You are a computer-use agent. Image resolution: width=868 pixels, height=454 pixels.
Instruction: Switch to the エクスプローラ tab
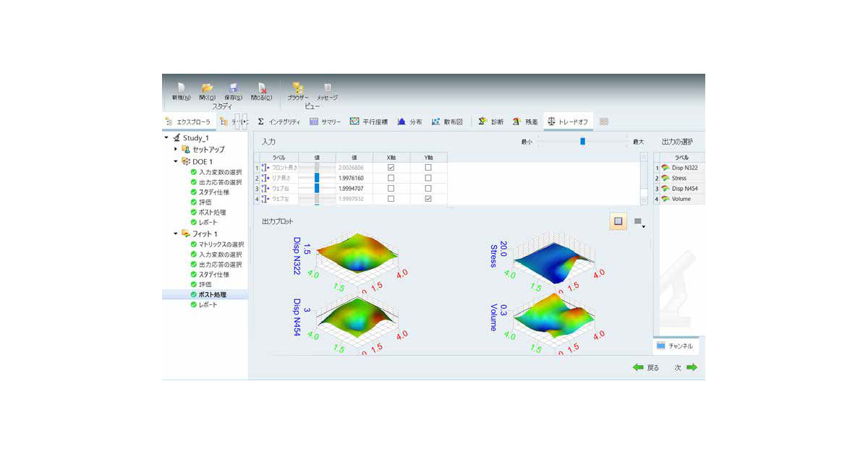coord(188,121)
